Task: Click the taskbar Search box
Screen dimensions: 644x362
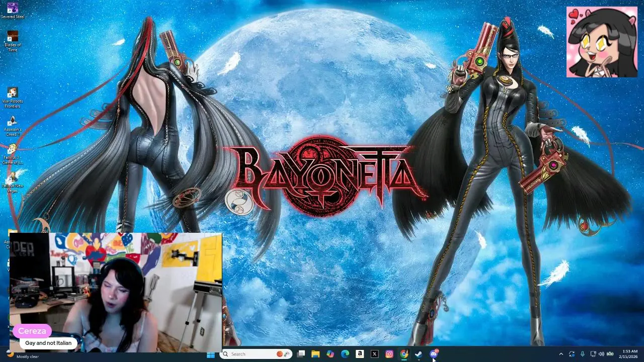Action: [257, 354]
